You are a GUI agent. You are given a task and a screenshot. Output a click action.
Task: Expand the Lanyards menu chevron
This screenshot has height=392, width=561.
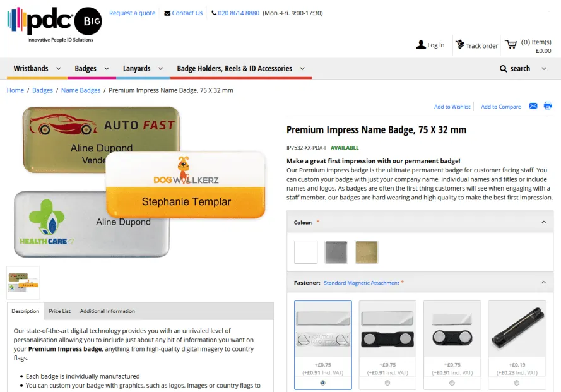click(x=161, y=69)
